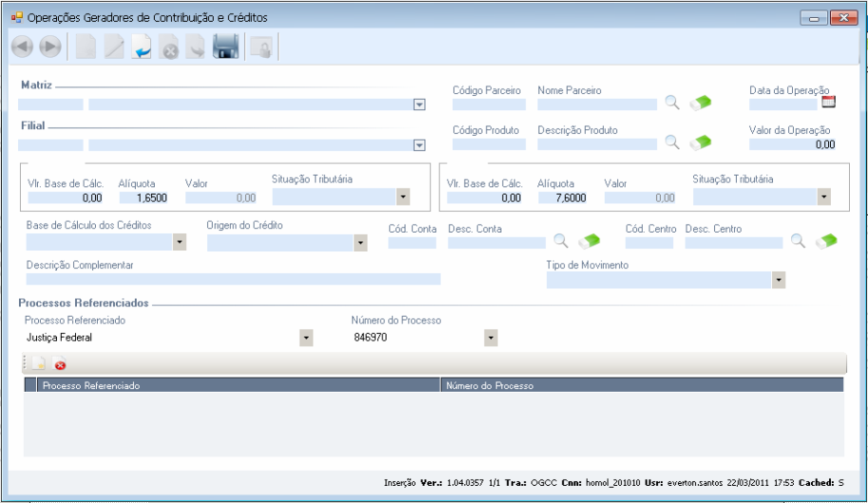Click the Descrição Complementar text field
This screenshot has height=503, width=868.
(234, 279)
